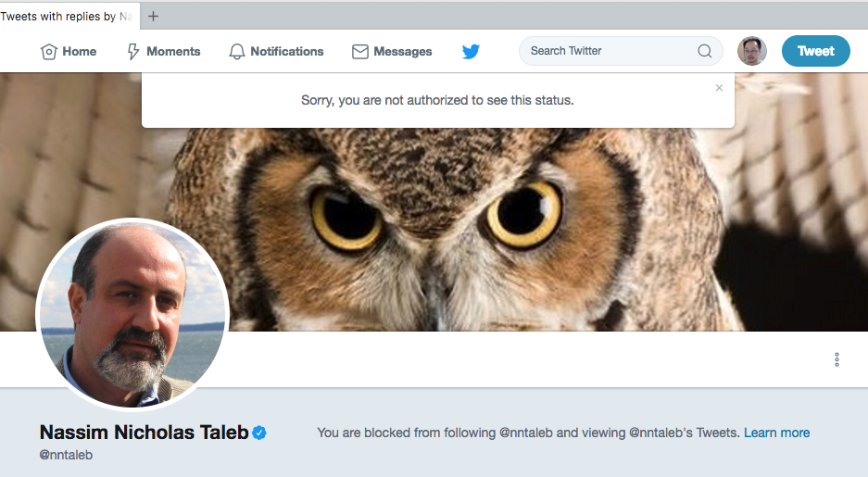Click the Home house icon
868x477 pixels.
point(49,52)
